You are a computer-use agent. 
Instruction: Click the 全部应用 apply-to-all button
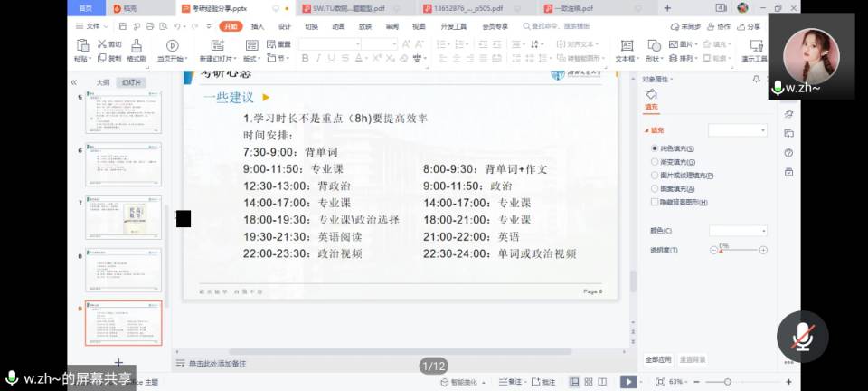pyautogui.click(x=657, y=359)
